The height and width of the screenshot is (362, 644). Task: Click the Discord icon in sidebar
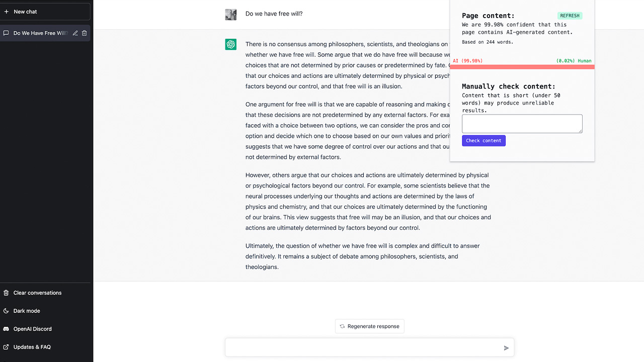(6, 329)
